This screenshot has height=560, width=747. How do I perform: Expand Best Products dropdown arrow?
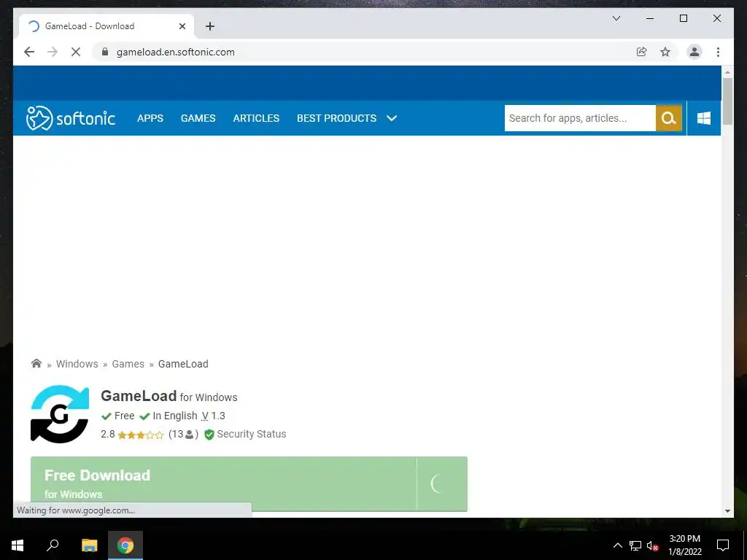392,118
